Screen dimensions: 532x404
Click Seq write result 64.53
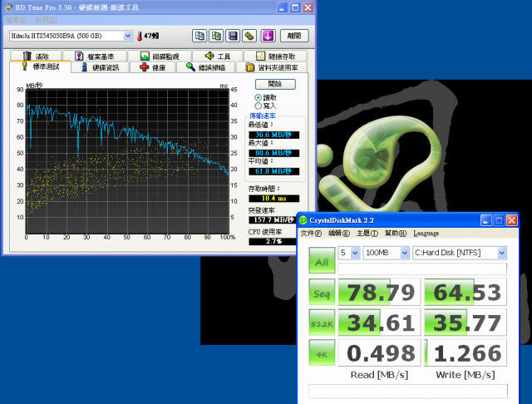[465, 292]
